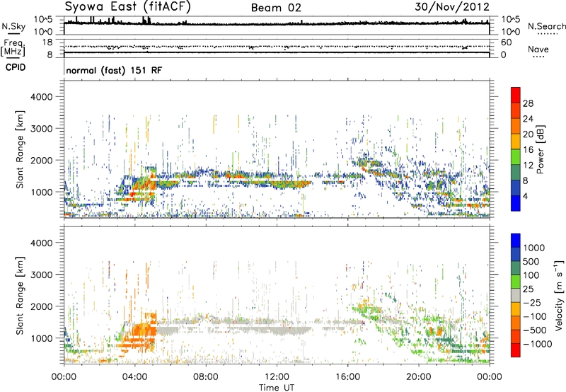Click the 'Slant Range [km]' label of power panel
This screenshot has width=566, height=392.
tap(20, 149)
